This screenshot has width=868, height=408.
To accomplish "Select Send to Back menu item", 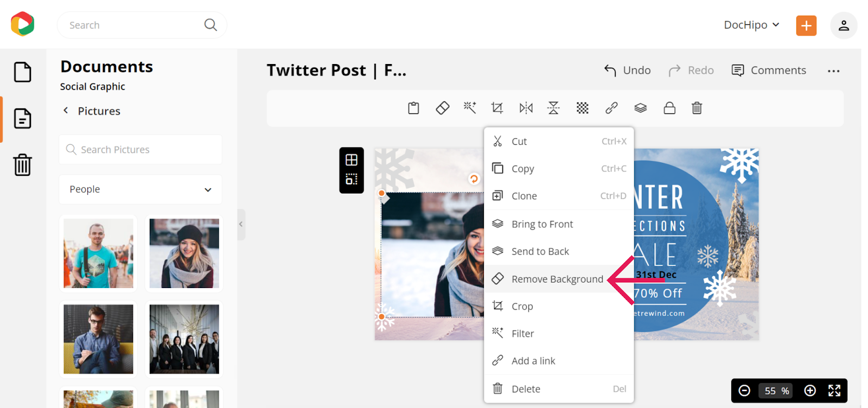I will (x=559, y=251).
